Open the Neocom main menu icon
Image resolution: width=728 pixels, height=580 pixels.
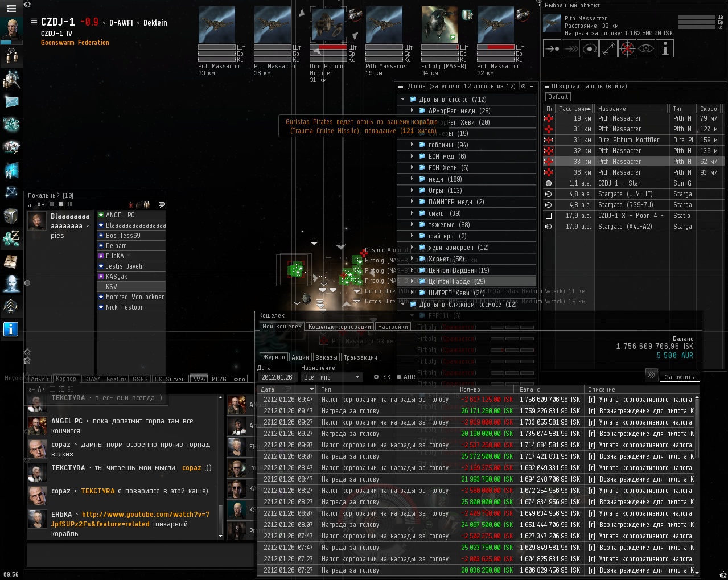click(11, 8)
